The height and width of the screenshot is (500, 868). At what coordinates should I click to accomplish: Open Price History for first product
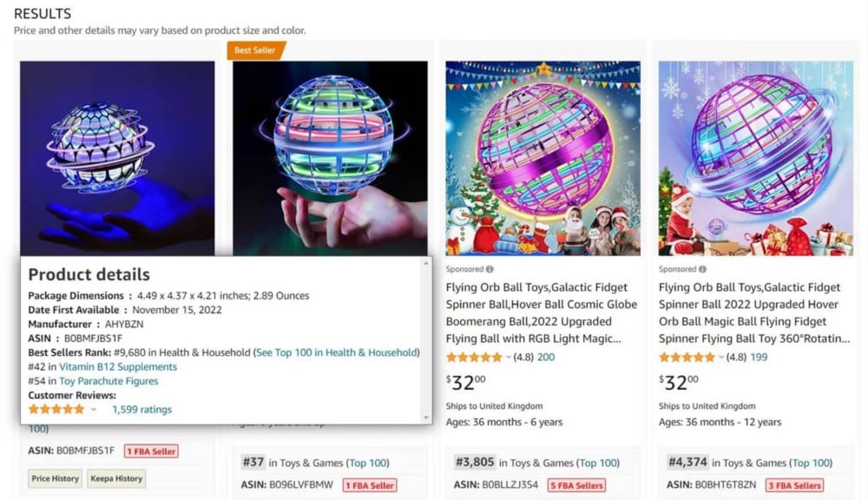click(55, 478)
